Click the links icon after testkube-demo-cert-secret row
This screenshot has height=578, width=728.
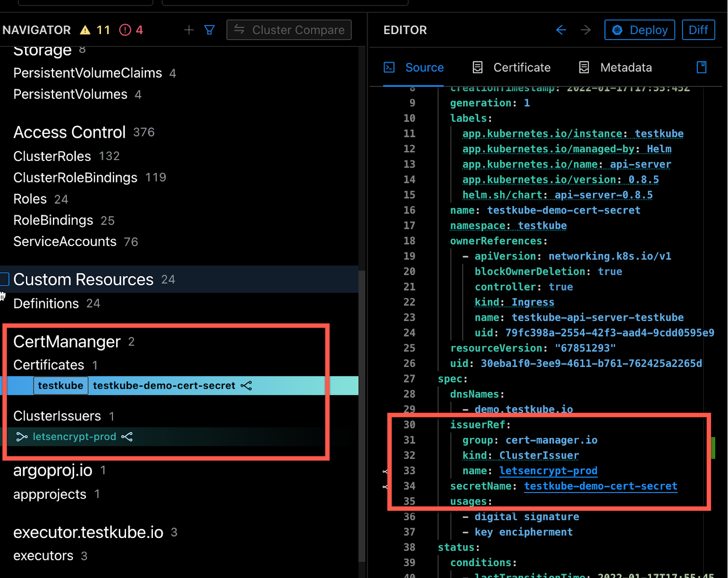point(246,386)
